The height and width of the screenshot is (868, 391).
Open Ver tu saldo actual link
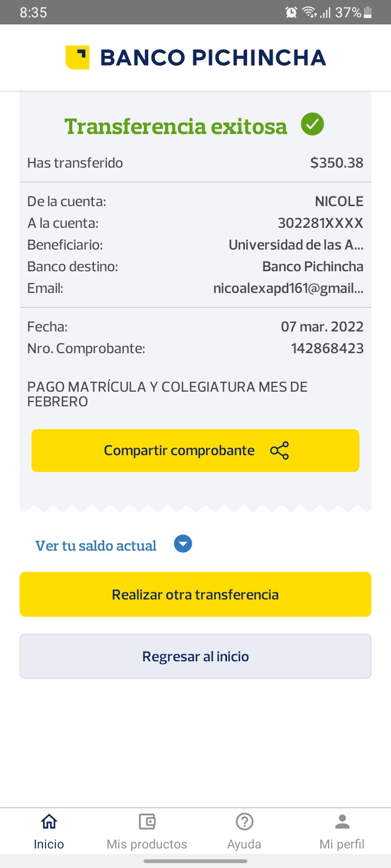[96, 546]
